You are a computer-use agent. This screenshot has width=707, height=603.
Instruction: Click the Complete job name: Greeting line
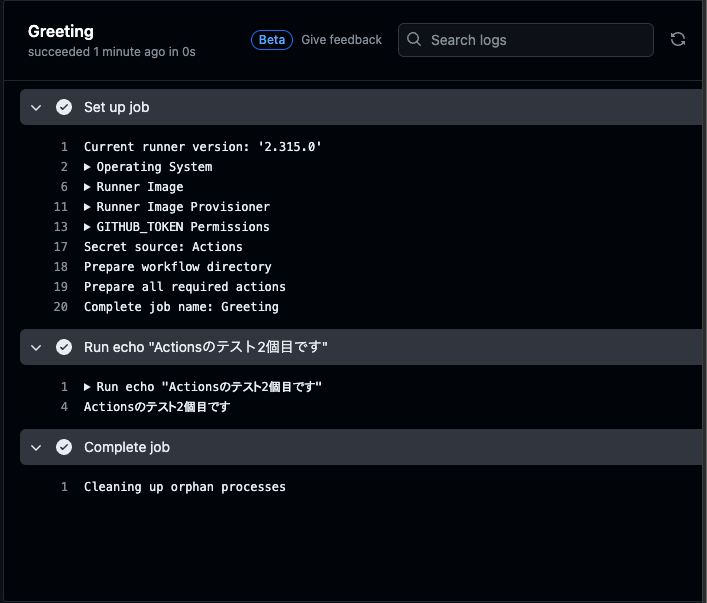click(181, 307)
